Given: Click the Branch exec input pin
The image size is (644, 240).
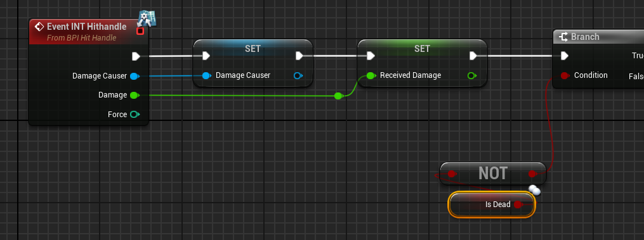Looking at the screenshot, I should pos(565,56).
